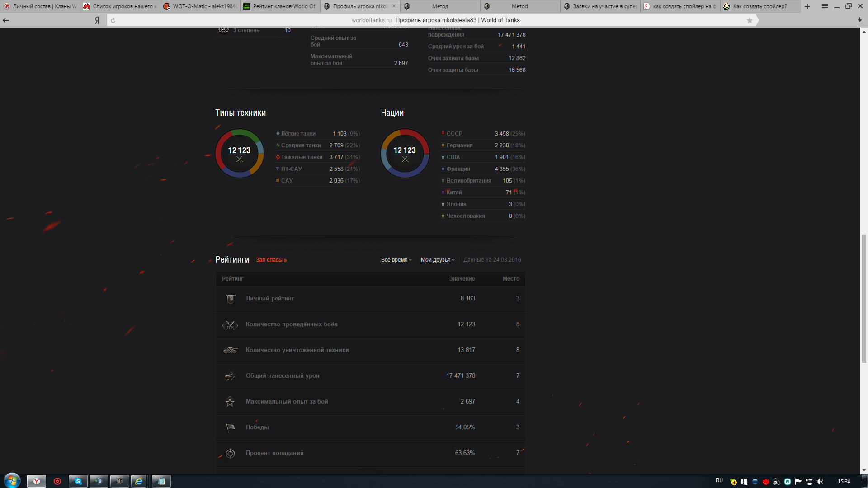Open the red target app in taskbar
Screen dimensions: 868x488
[x=57, y=481]
